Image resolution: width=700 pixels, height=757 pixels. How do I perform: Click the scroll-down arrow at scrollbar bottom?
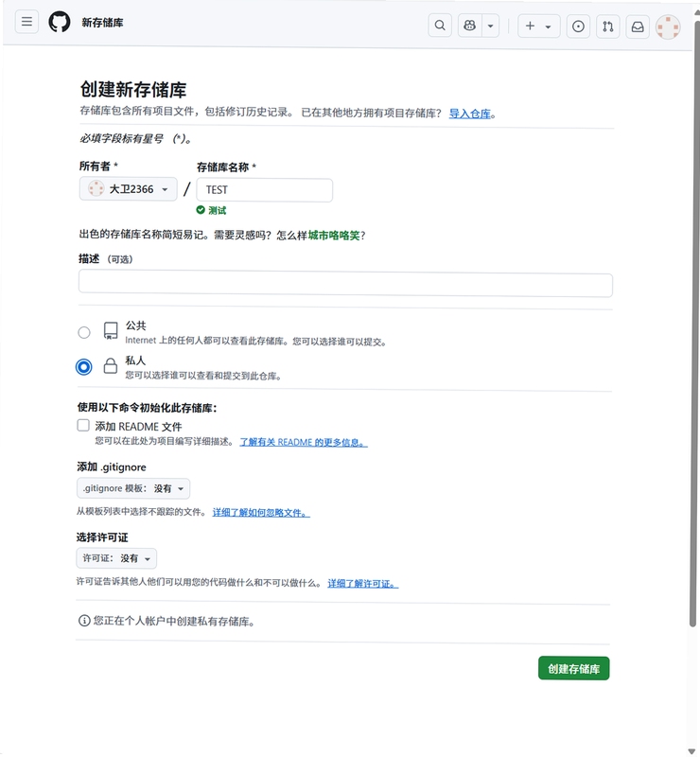click(x=693, y=751)
